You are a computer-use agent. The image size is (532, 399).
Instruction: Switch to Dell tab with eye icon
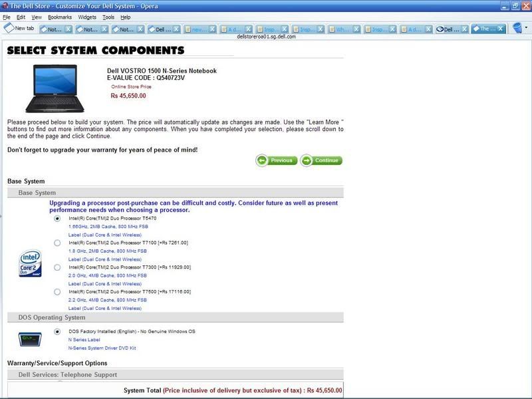pyautogui.click(x=452, y=29)
